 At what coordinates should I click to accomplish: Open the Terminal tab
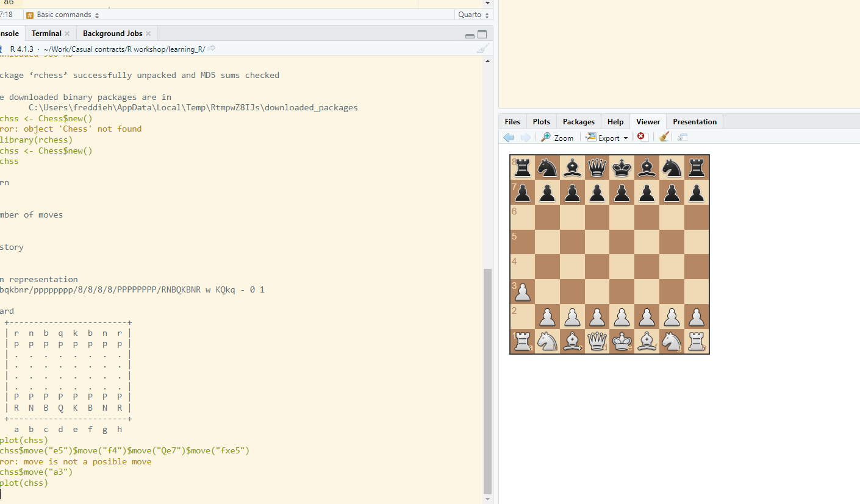(x=46, y=34)
